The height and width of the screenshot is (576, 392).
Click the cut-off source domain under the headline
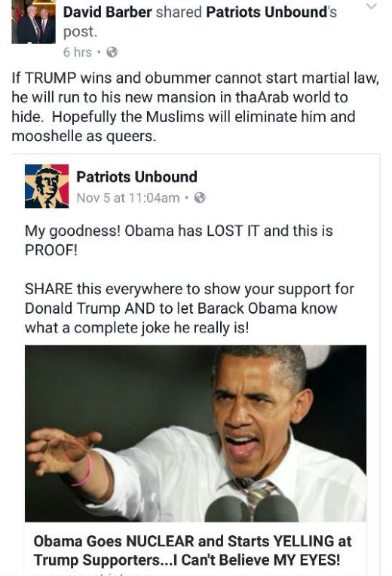coord(92,573)
